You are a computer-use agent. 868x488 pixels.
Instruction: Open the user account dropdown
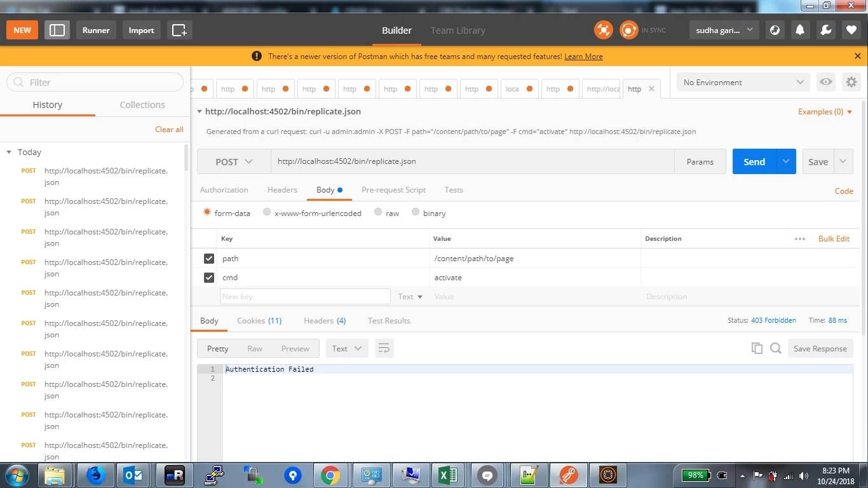click(724, 30)
